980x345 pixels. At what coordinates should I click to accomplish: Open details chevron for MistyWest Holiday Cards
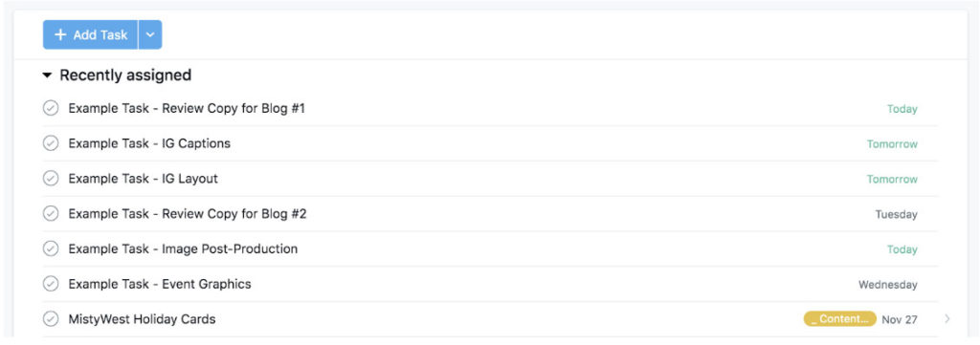(947, 319)
